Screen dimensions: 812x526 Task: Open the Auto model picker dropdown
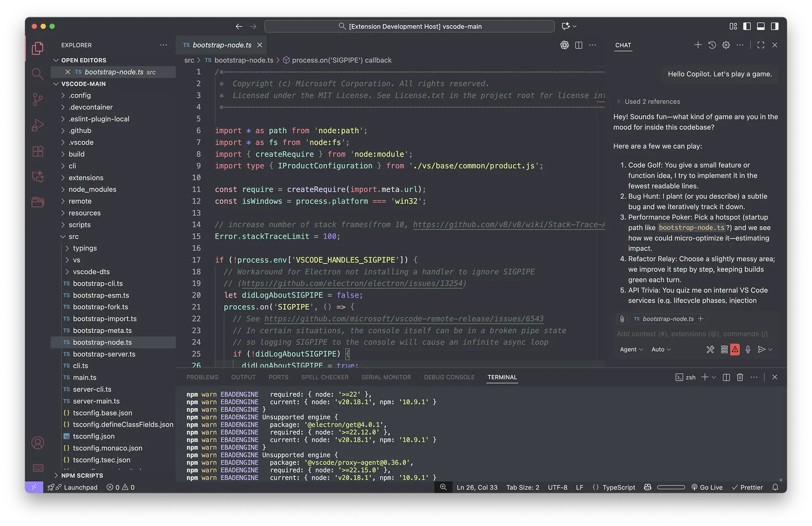click(661, 349)
